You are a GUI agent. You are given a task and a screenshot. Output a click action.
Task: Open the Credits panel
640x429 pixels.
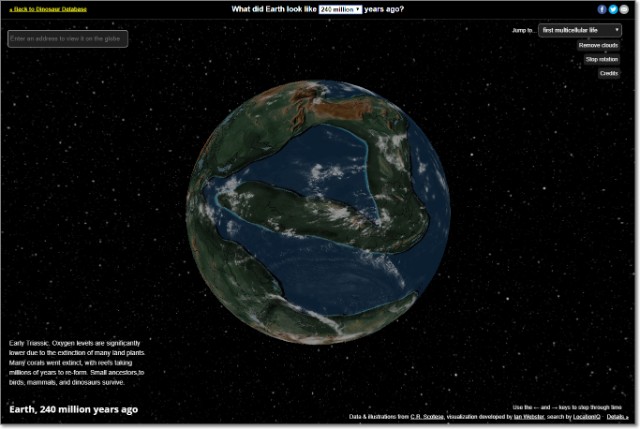[x=608, y=73]
